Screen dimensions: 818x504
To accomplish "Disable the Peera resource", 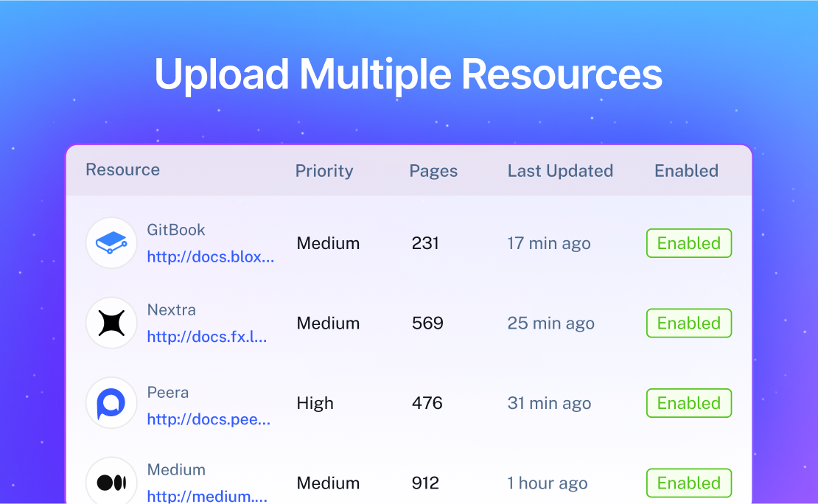I will pyautogui.click(x=688, y=403).
